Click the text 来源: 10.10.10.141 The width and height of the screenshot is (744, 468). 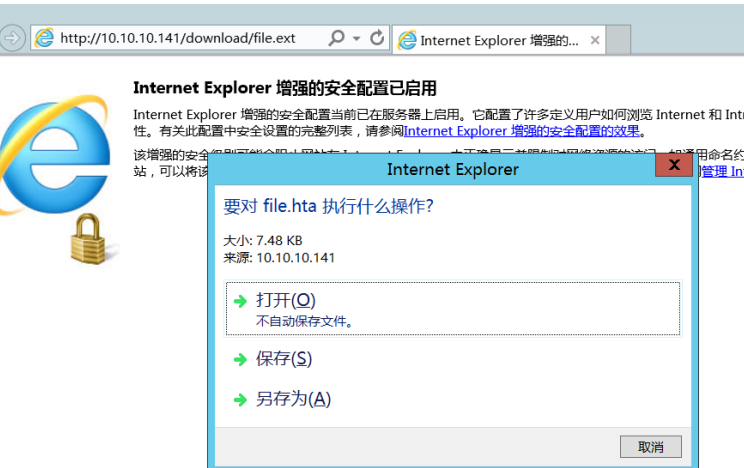click(279, 258)
